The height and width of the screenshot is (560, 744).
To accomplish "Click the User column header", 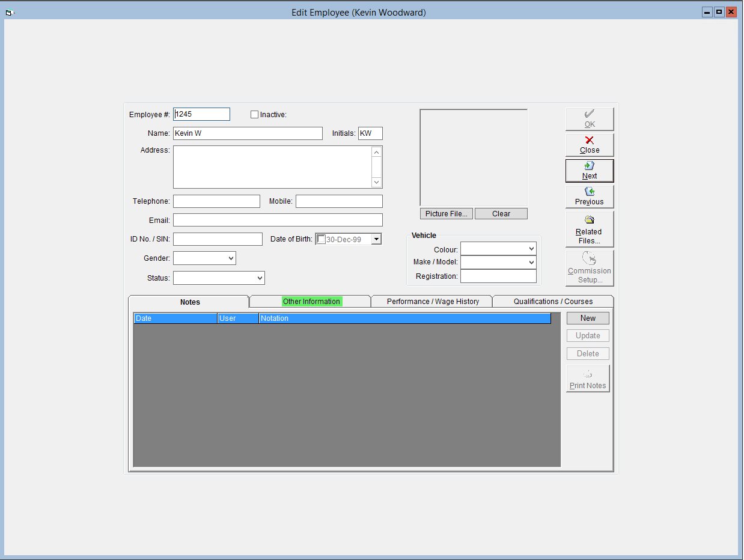I will click(238, 318).
